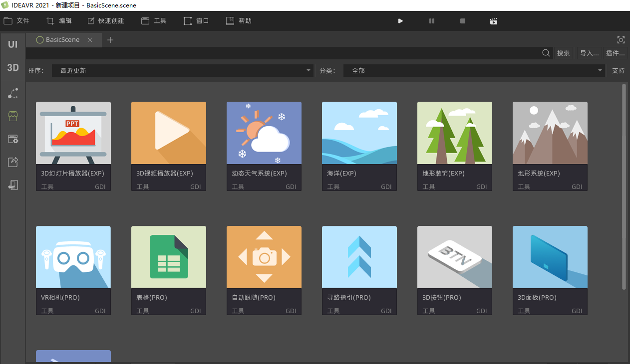Viewport: 630px width, 364px height.
Task: Open the 地形装饰(EXP) title link
Action: click(x=443, y=174)
